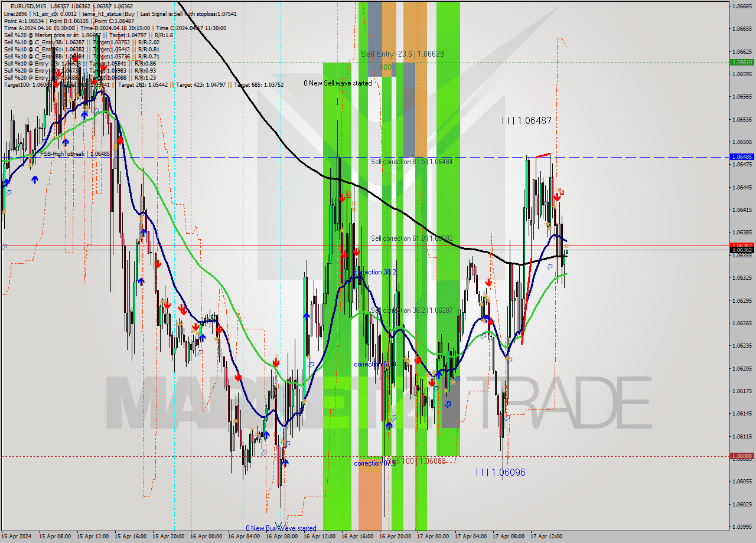The image size is (756, 543).
Task: Click the '16 Apr 08:00' time axis label
Action: pyautogui.click(x=281, y=537)
